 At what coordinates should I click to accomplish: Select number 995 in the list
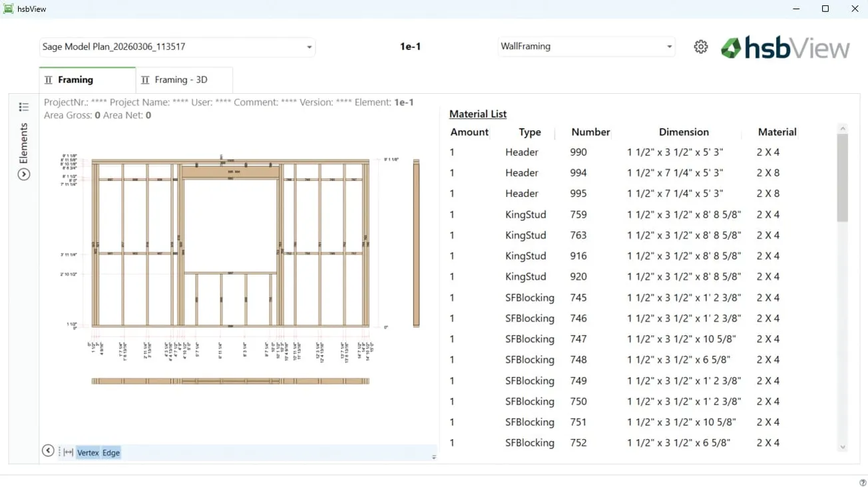(x=578, y=194)
